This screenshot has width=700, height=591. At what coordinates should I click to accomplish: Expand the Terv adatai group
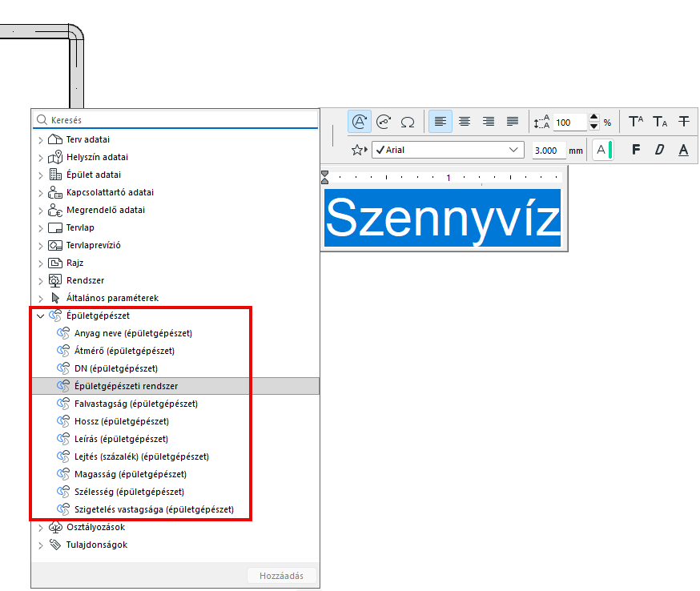(x=41, y=140)
